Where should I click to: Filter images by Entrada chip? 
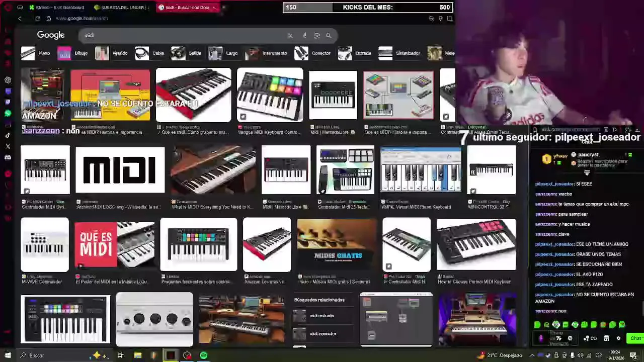(x=355, y=53)
